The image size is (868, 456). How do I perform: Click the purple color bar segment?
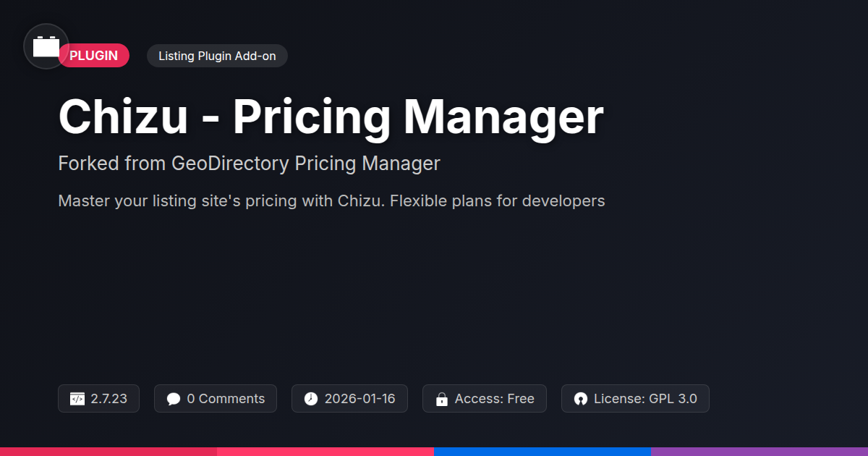tap(759, 452)
